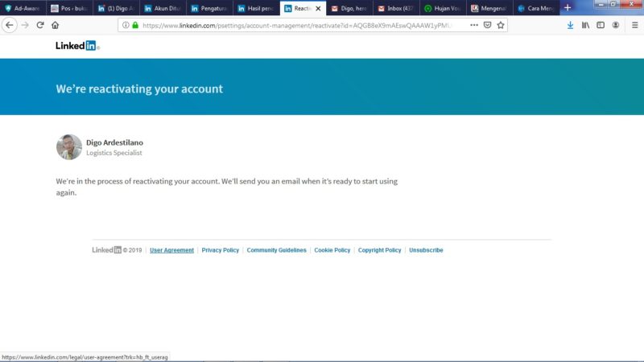Click Digo Ardestilano profile photo
644x362 pixels.
[x=69, y=147]
